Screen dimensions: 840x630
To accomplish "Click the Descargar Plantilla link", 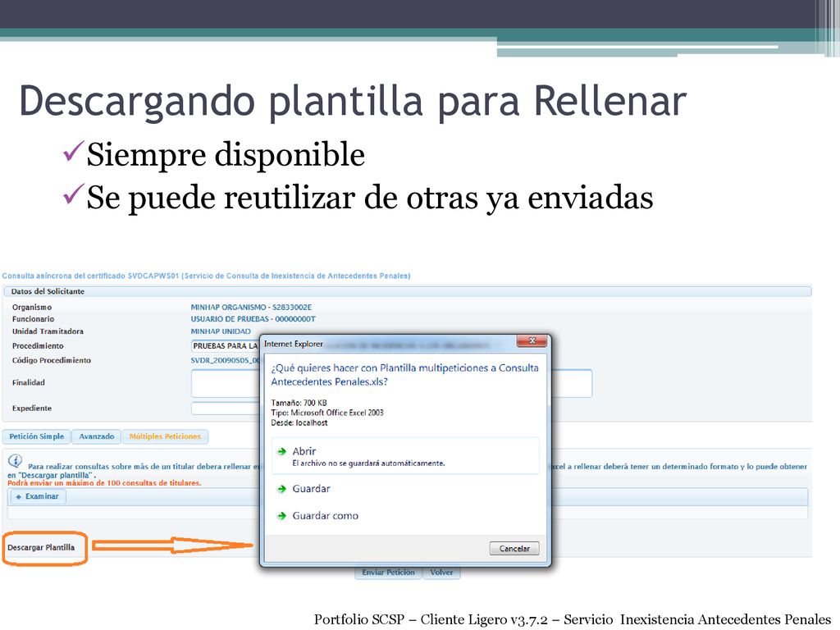I will (x=41, y=547).
